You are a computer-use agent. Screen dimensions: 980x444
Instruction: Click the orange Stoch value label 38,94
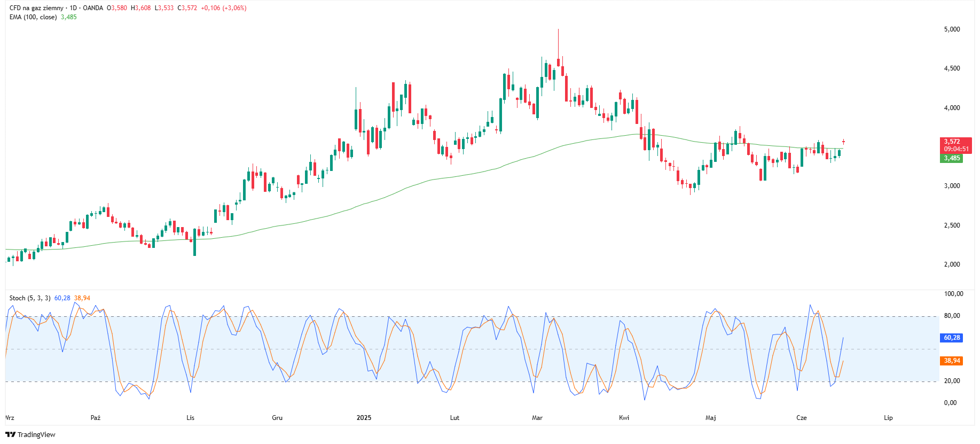pos(952,361)
